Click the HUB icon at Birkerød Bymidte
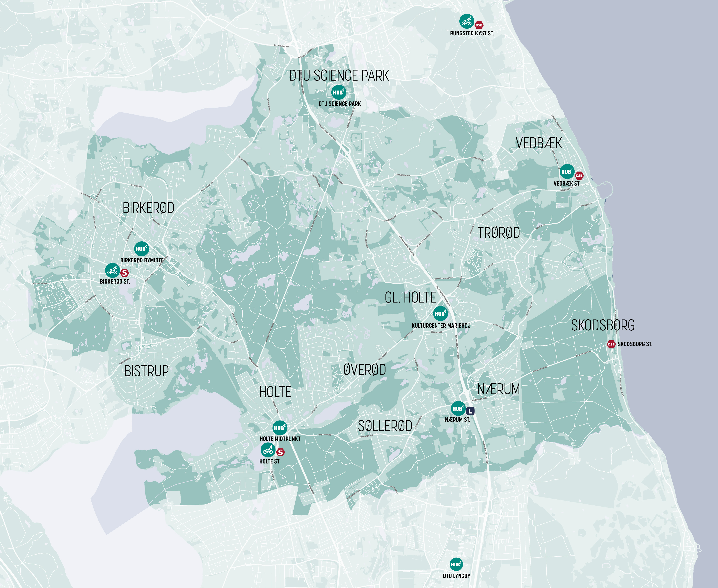Viewport: 718px width, 588px height. tap(141, 249)
